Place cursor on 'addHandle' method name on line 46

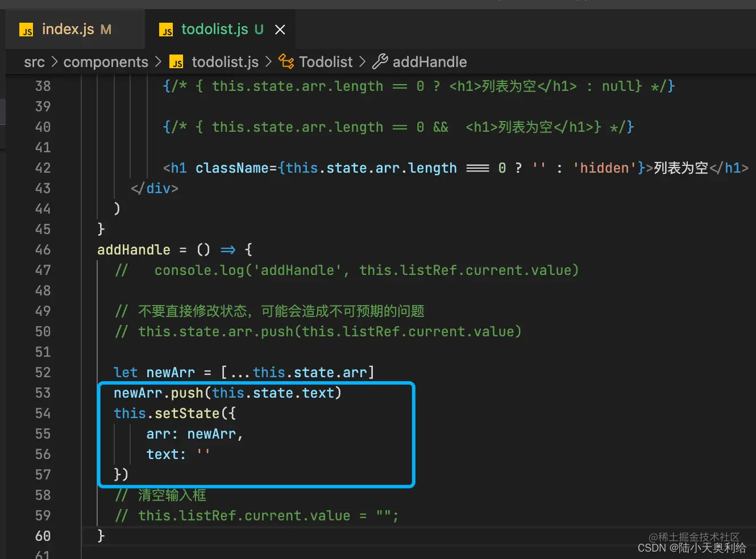[134, 250]
